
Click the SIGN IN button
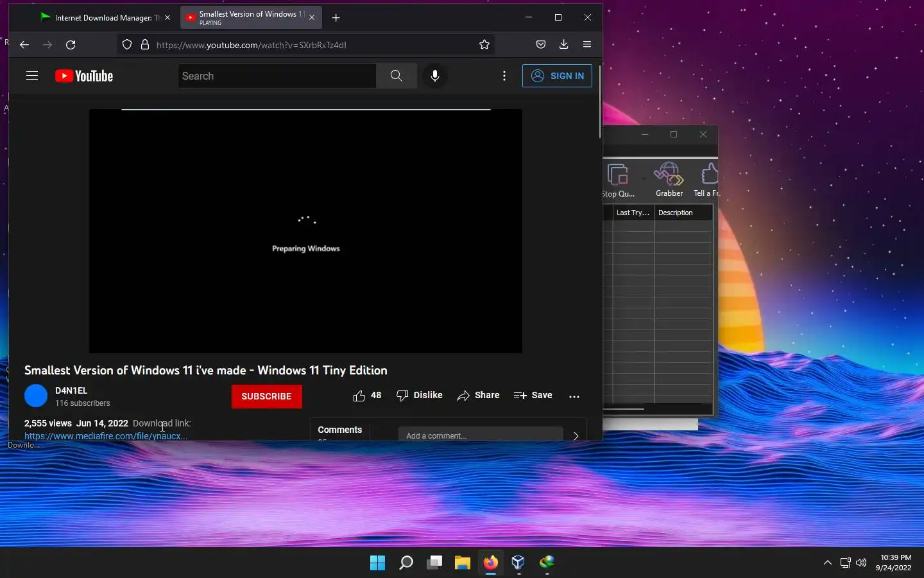point(557,76)
